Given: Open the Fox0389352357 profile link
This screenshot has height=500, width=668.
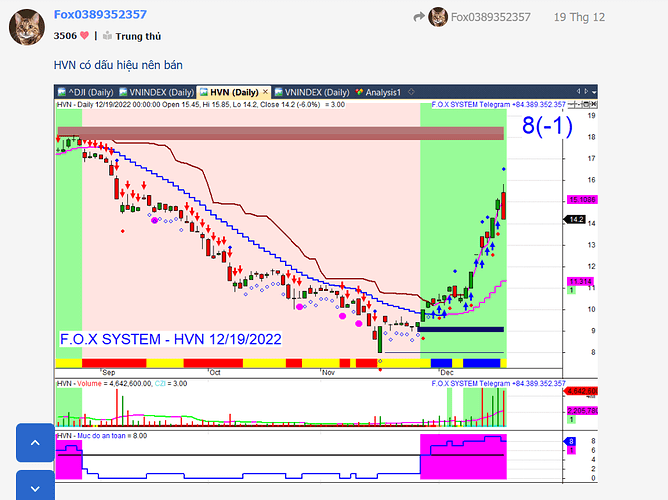Looking at the screenshot, I should (100, 14).
